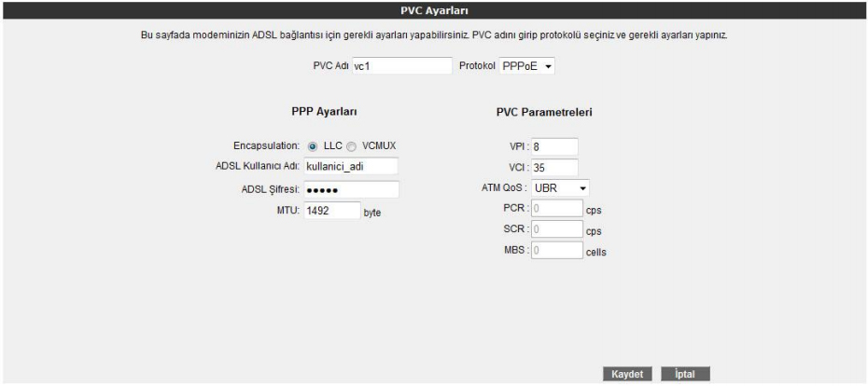This screenshot has height=386, width=868.
Task: Cancel changes with the İptal button
Action: (686, 374)
